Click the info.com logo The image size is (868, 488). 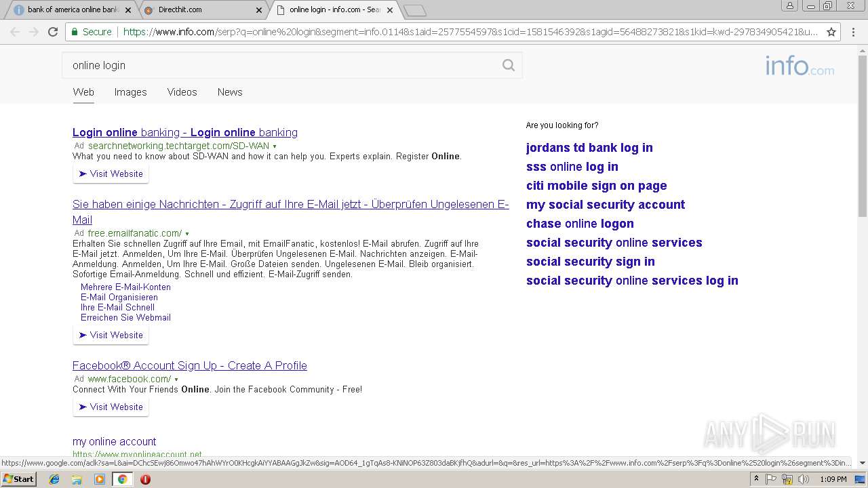800,66
